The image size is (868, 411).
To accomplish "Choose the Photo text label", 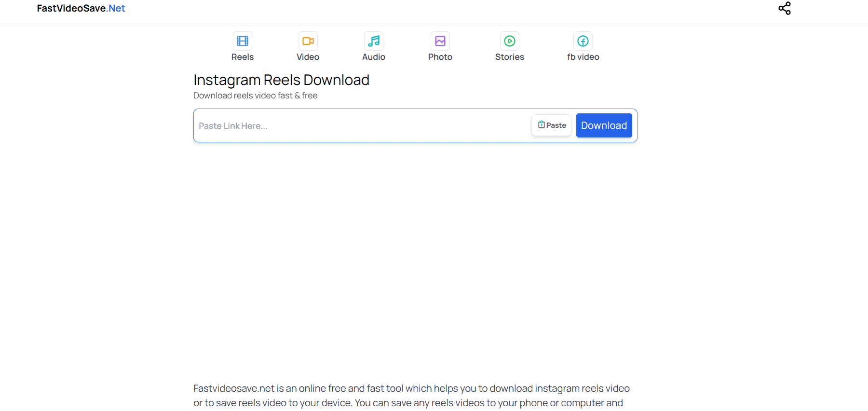I will tap(440, 57).
